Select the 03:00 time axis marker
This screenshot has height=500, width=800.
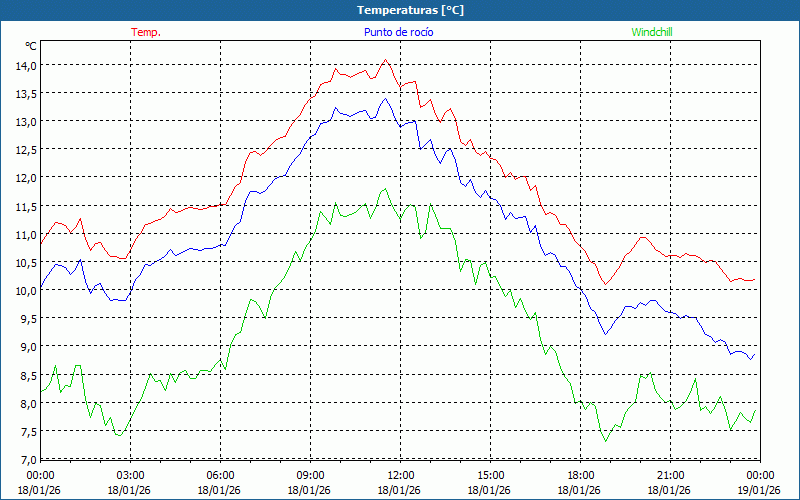130,475
